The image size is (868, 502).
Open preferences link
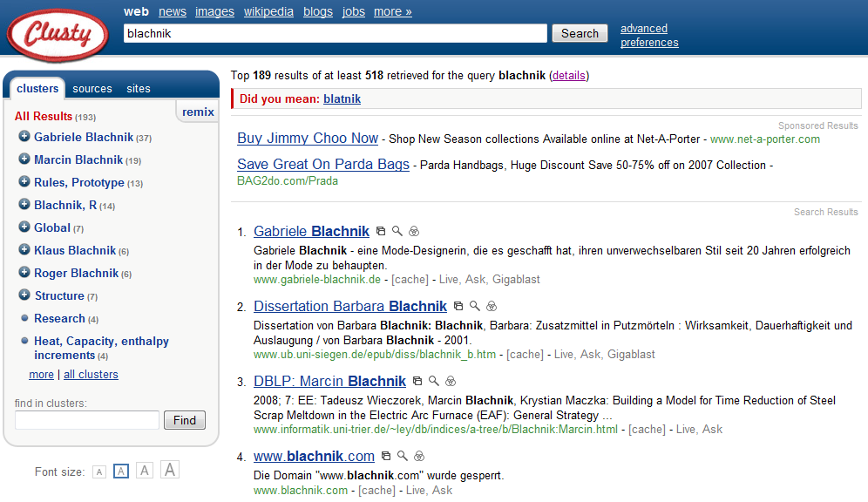(649, 43)
